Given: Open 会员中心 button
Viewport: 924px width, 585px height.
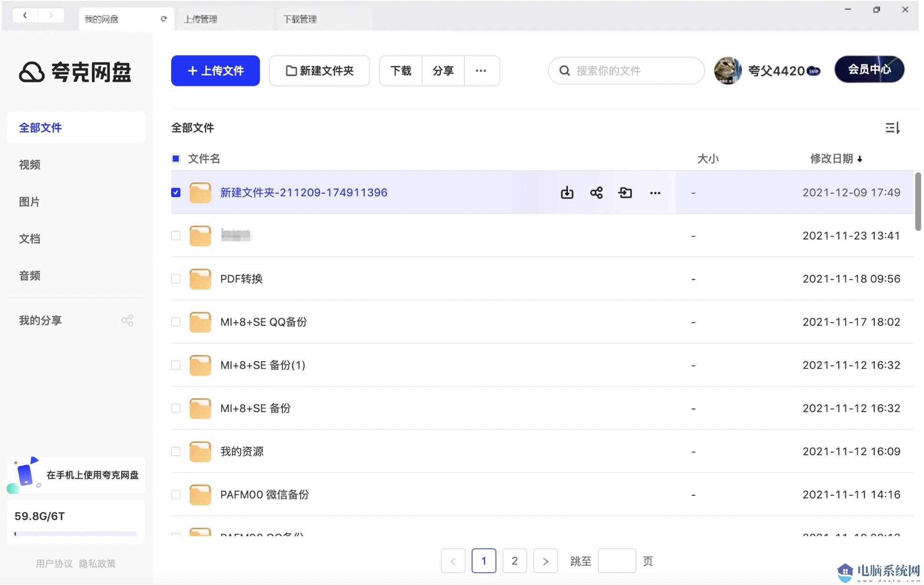Looking at the screenshot, I should point(869,70).
